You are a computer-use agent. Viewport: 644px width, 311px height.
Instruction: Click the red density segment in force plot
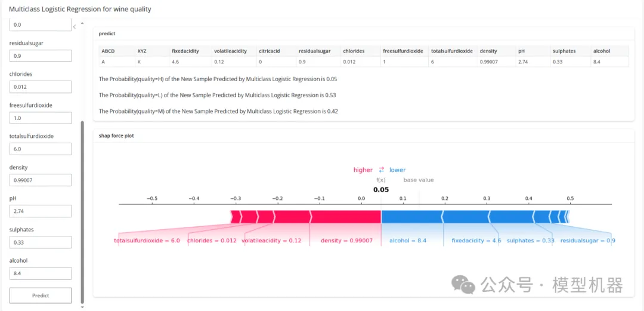coord(346,216)
